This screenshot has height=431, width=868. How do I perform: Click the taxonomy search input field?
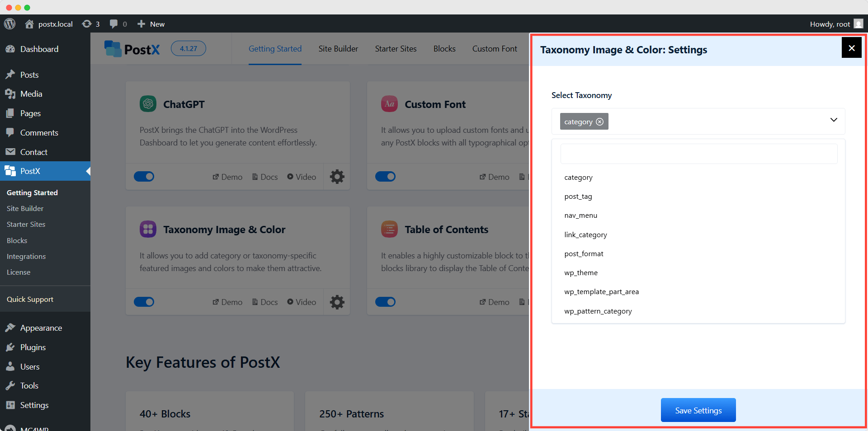point(699,154)
